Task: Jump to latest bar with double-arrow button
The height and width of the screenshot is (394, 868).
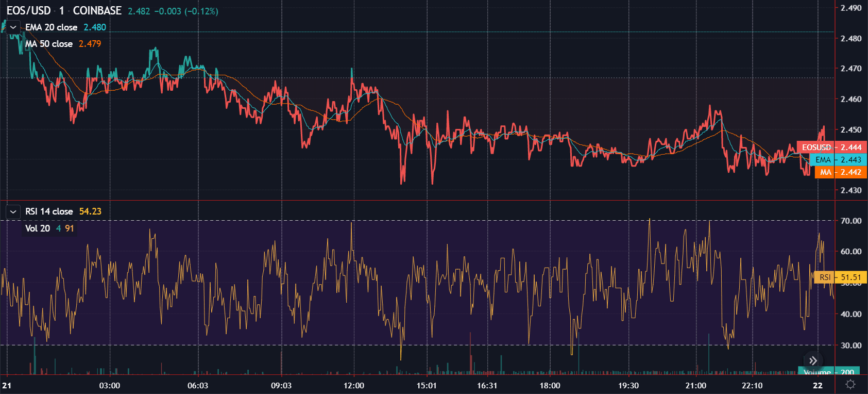Action: [813, 360]
